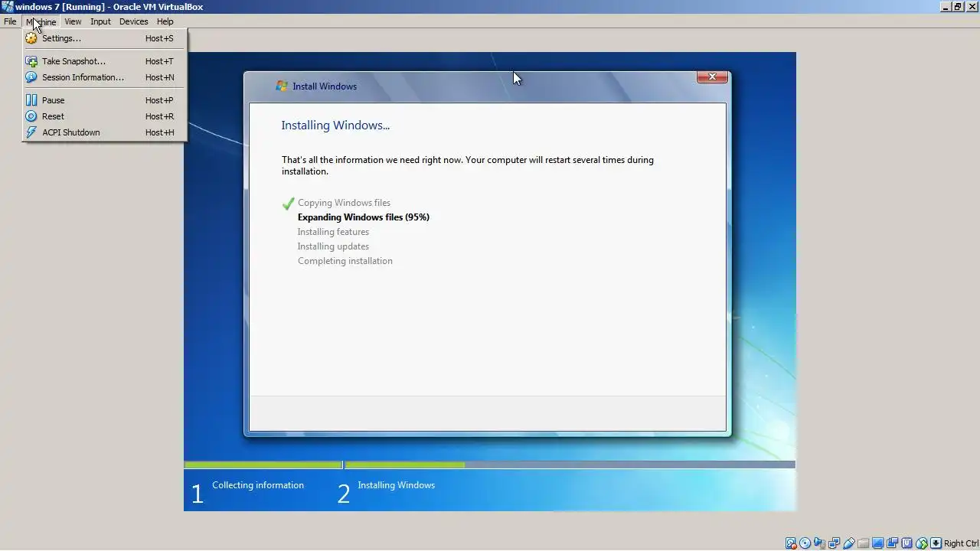This screenshot has width=980, height=551.
Task: Click the Settings gear icon
Action: pyautogui.click(x=31, y=38)
